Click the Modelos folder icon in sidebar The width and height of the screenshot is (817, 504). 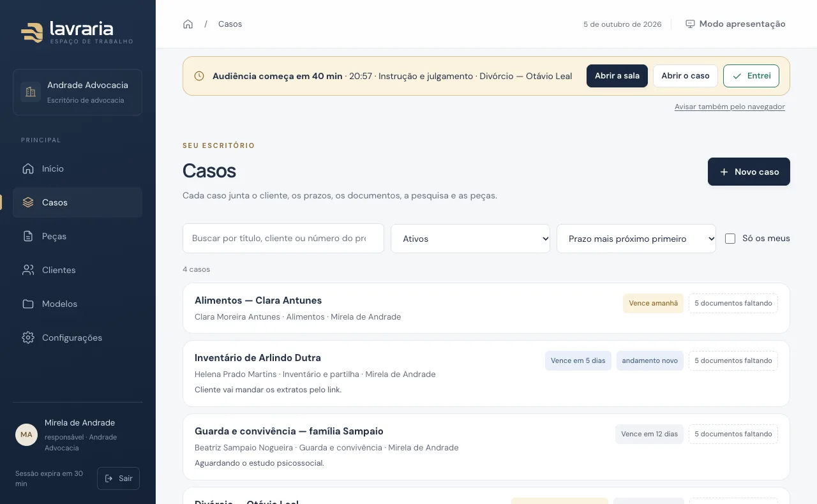point(28,304)
